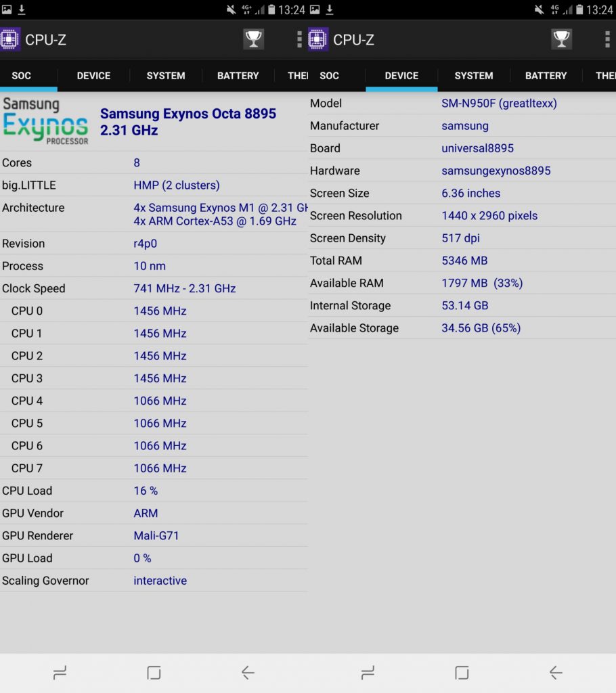The width and height of the screenshot is (616, 693).
Task: Tap Available RAM value "1797 MB (33%)"
Action: [482, 284]
